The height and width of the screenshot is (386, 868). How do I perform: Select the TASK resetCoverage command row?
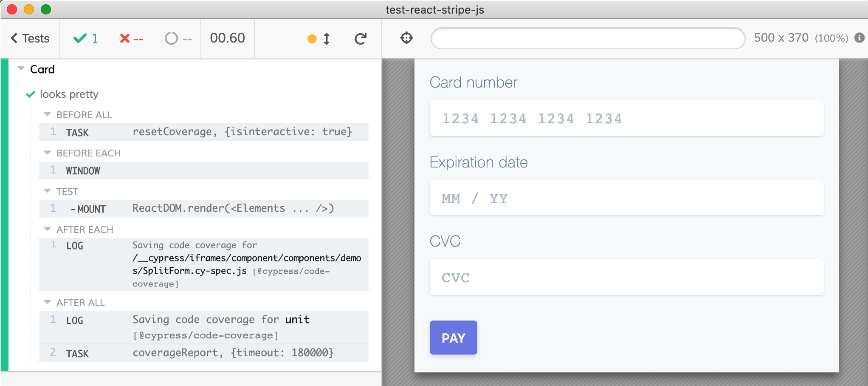pos(204,132)
